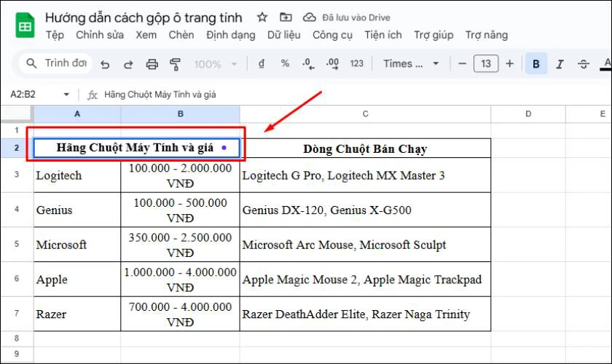Increase font size with plus button

pyautogui.click(x=510, y=63)
